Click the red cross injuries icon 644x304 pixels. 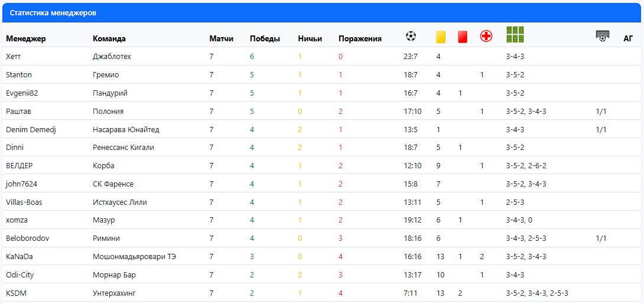pos(486,37)
